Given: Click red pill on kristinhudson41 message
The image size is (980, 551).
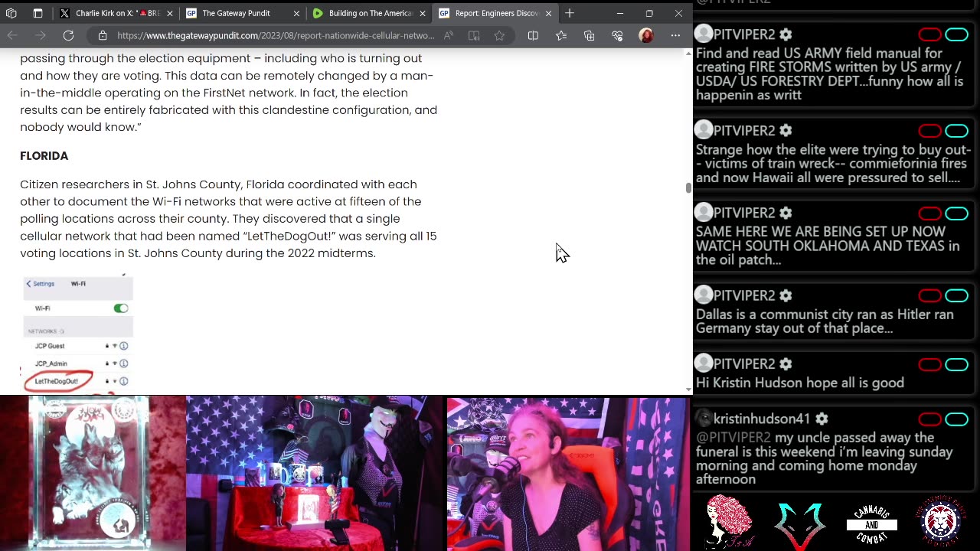Looking at the screenshot, I should click(x=929, y=419).
